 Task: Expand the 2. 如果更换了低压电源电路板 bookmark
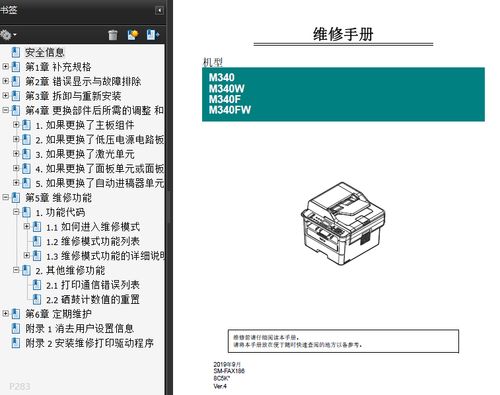16,139
